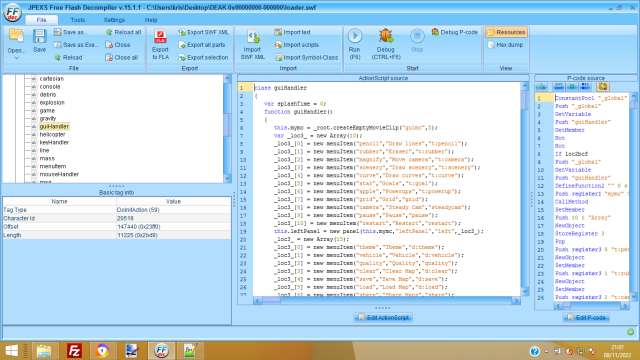Select cartesian in the script tree

[x=51, y=79]
